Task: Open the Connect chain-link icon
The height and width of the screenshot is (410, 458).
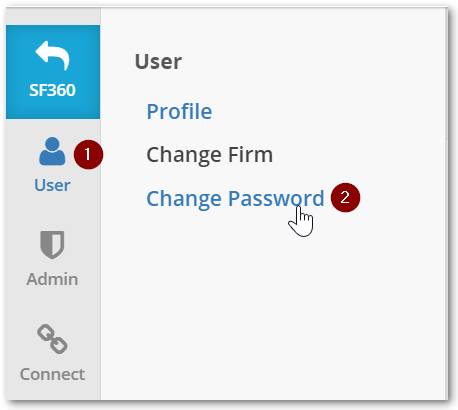Action: tap(52, 339)
